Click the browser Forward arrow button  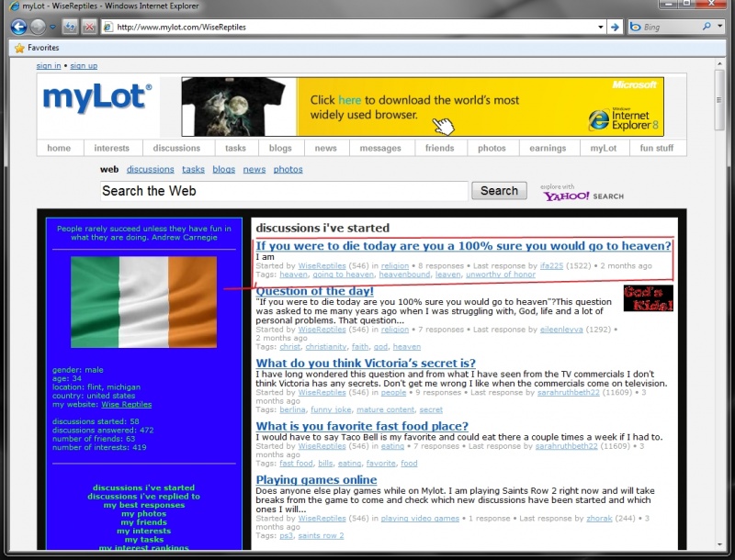coord(38,27)
